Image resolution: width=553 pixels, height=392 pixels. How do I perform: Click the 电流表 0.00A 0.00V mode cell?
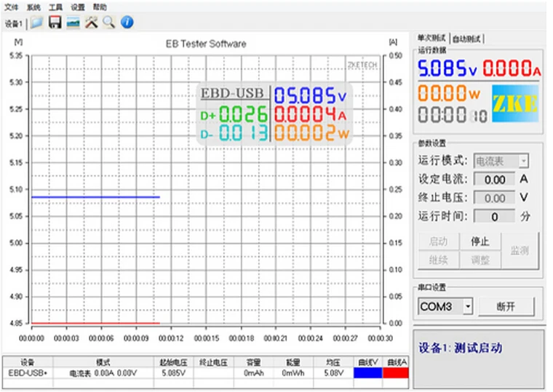(103, 373)
